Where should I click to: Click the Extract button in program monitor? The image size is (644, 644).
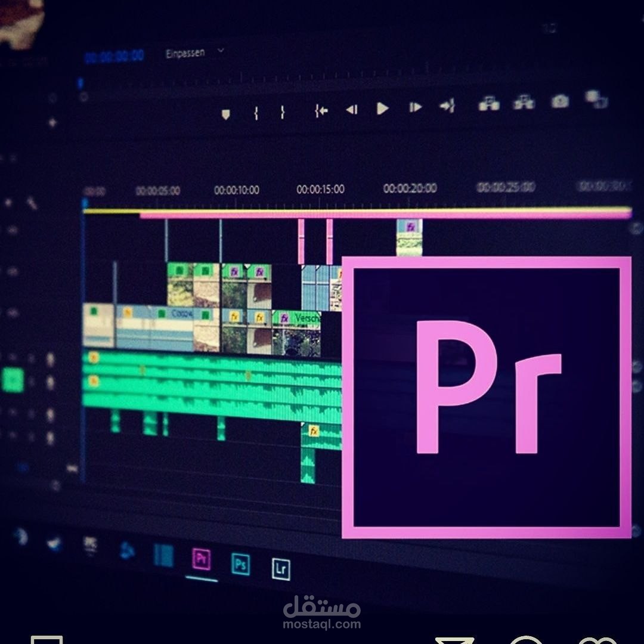click(x=524, y=102)
